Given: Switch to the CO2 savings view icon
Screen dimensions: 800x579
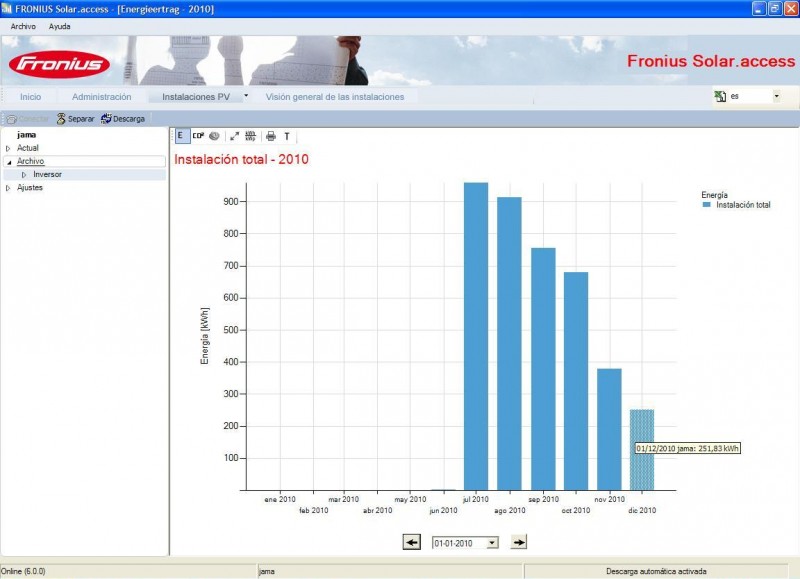Looking at the screenshot, I should click(198, 136).
